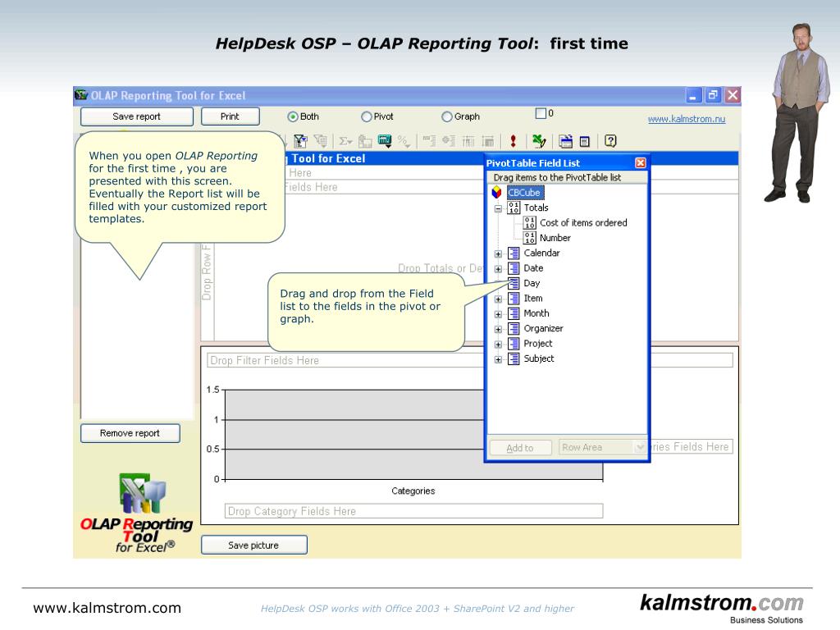Close the OLAP Reporting Tool window
This screenshot has height=630, width=840.
click(x=733, y=95)
